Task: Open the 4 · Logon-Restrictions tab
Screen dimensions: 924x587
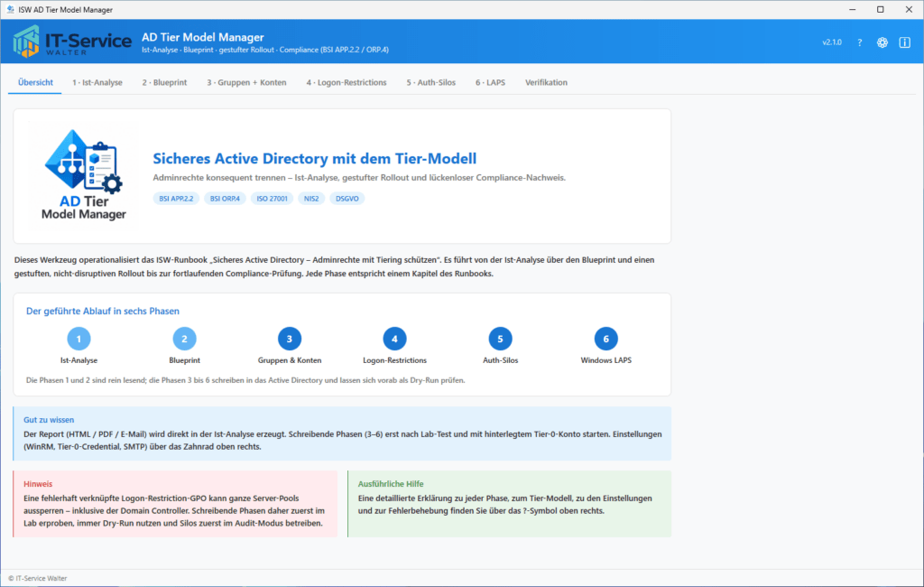Action: click(346, 82)
